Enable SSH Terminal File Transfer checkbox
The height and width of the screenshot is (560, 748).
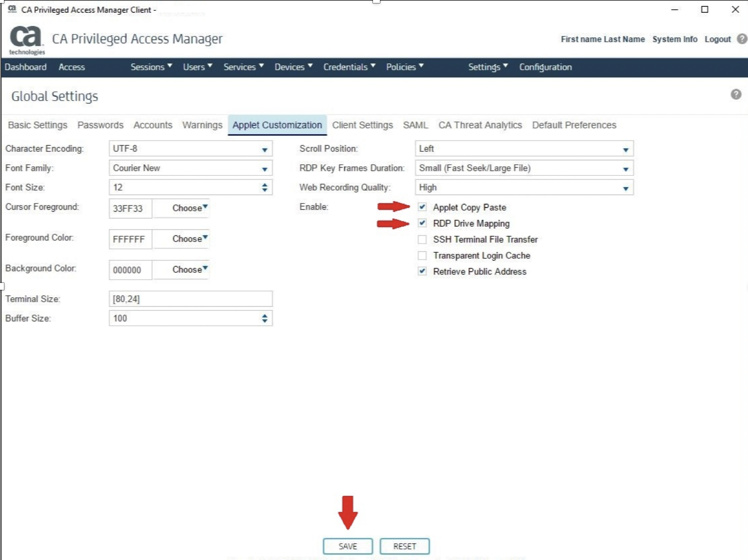422,239
